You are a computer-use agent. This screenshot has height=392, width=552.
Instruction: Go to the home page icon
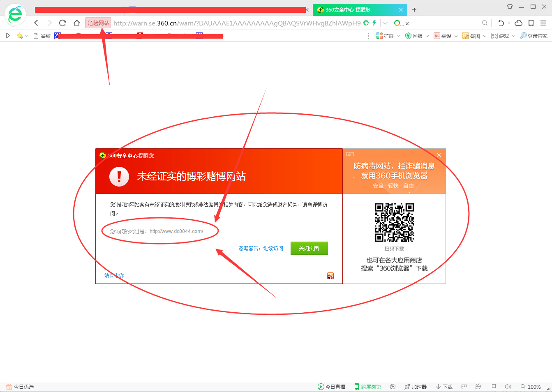(x=77, y=23)
